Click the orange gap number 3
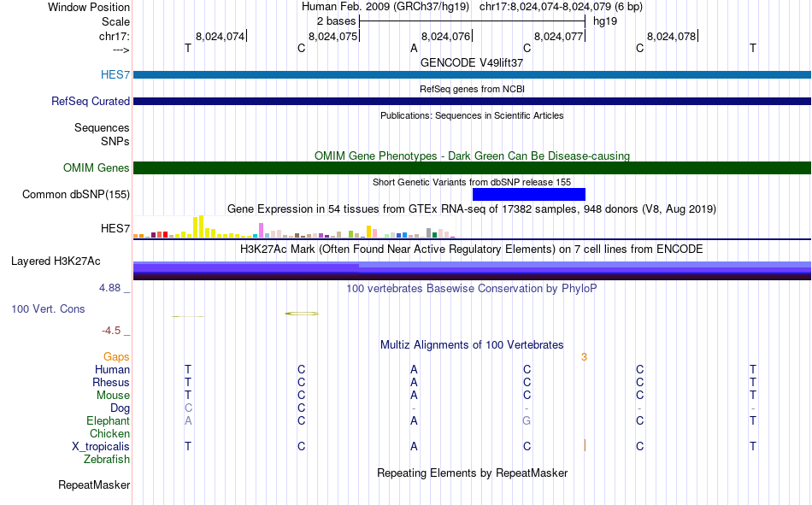The width and height of the screenshot is (812, 505). (584, 357)
